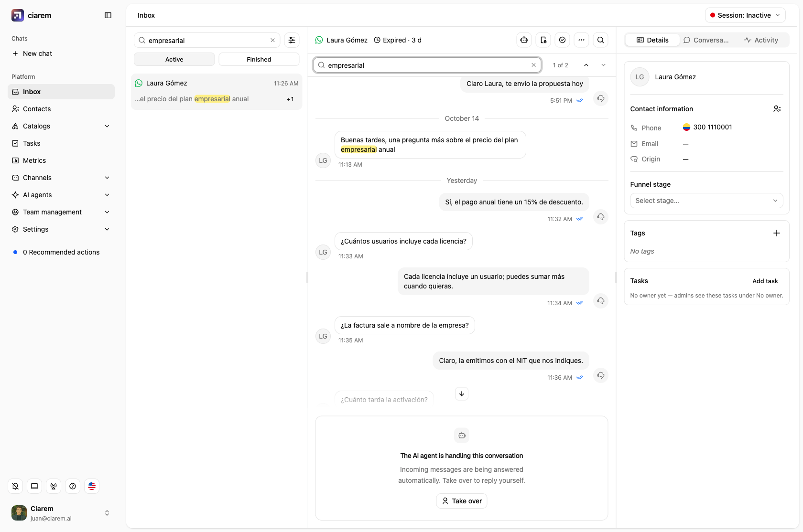The width and height of the screenshot is (803, 532).
Task: Open Laura Gómez conversation in the list
Action: click(217, 91)
